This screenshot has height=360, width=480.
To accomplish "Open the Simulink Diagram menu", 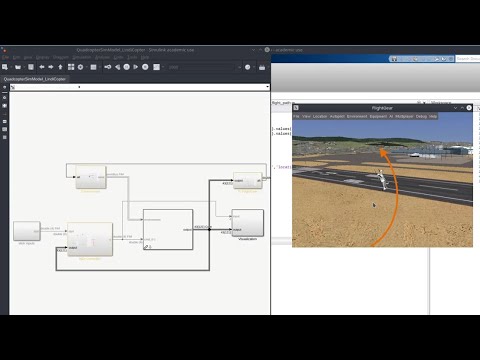I will [61, 57].
